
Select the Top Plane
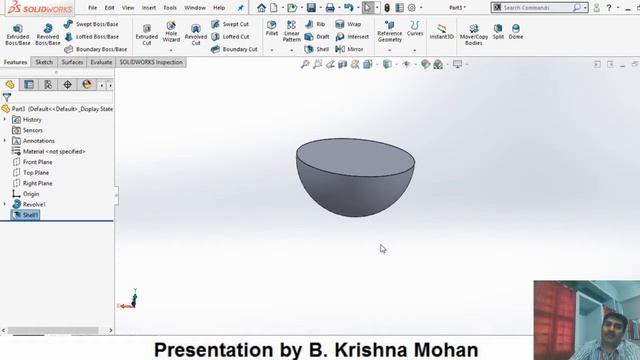31,173
